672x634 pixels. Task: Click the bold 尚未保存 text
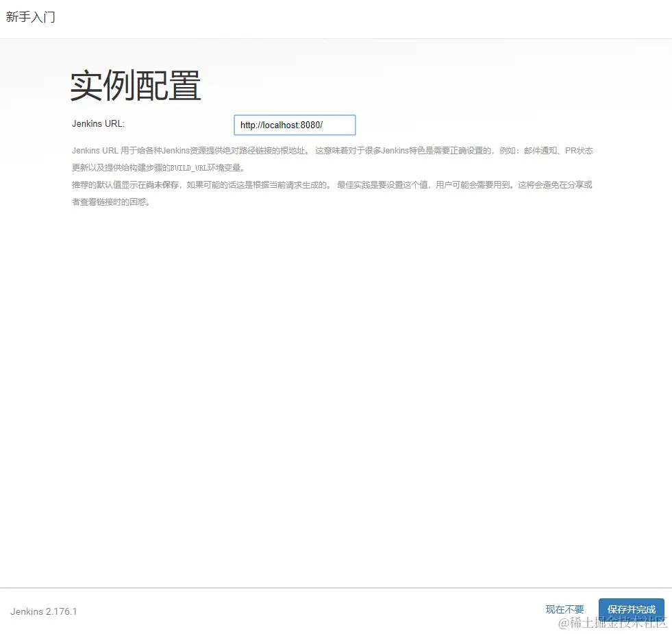point(162,185)
